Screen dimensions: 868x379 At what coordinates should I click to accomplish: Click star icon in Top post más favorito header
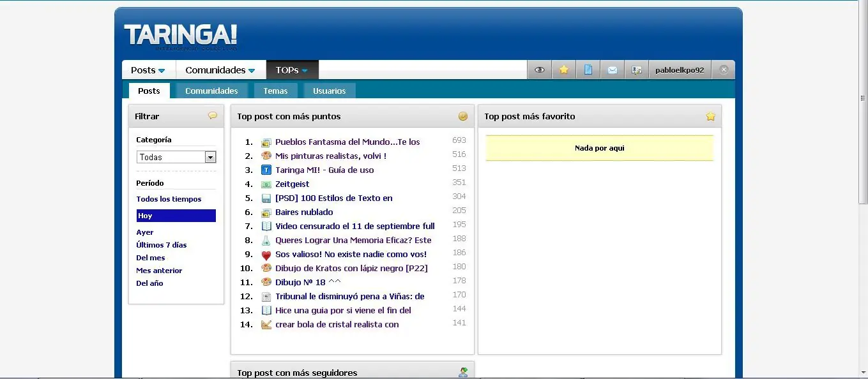[710, 116]
